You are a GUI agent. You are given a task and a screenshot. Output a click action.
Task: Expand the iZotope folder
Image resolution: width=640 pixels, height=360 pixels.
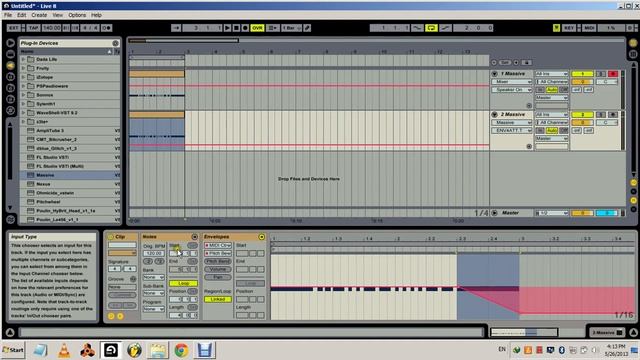pos(23,77)
